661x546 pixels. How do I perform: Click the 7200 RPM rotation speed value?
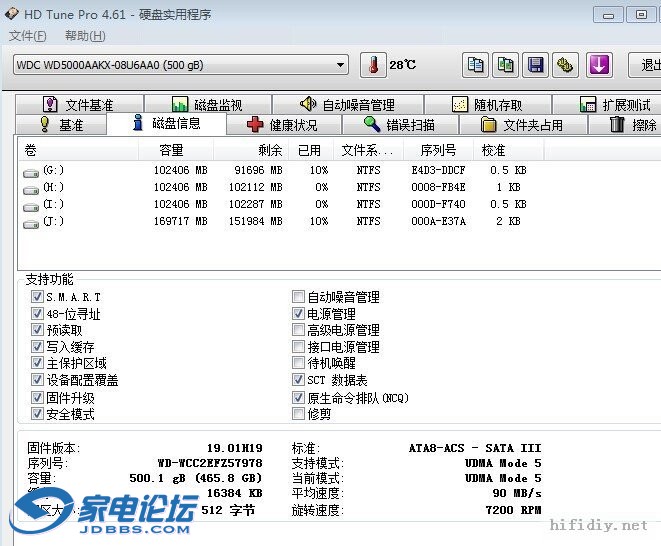513,510
